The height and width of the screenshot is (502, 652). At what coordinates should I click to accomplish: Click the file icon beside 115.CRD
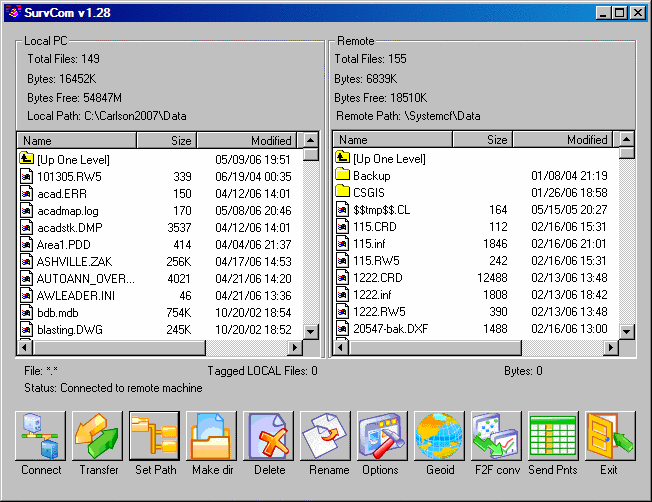343,226
